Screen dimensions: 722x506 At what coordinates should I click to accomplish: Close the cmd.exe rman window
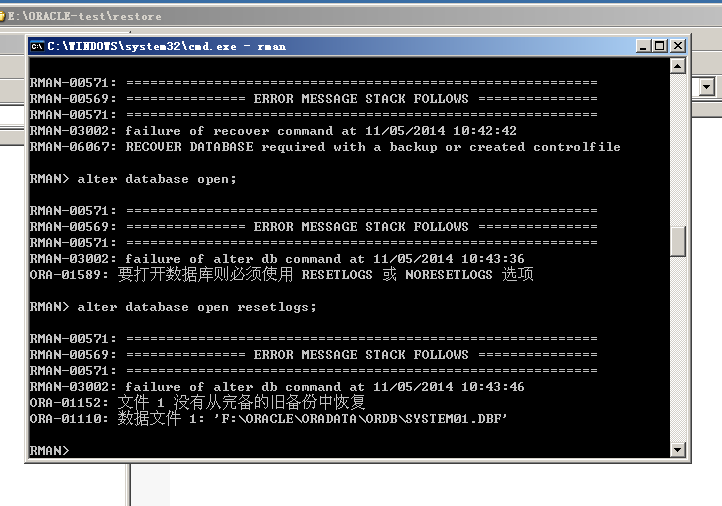pos(678,46)
